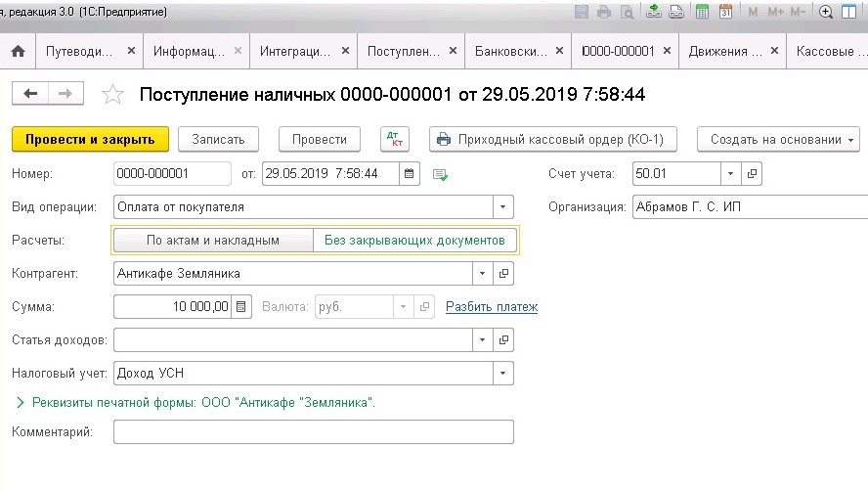868x492 pixels.
Task: Show Дт/Кт postings of the document
Action: [x=395, y=140]
